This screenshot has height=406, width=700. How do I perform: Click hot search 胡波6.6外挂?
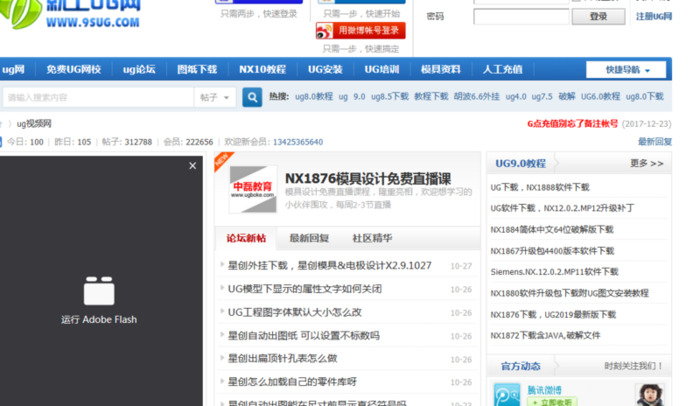pos(477,96)
